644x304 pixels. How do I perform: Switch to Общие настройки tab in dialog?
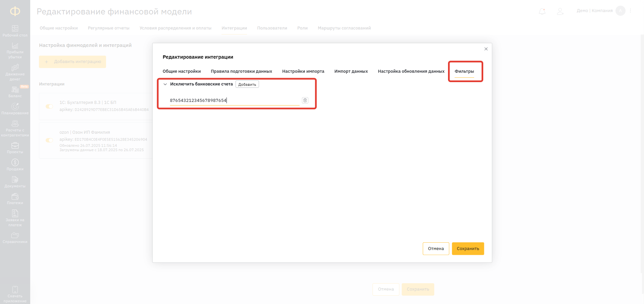(x=182, y=71)
